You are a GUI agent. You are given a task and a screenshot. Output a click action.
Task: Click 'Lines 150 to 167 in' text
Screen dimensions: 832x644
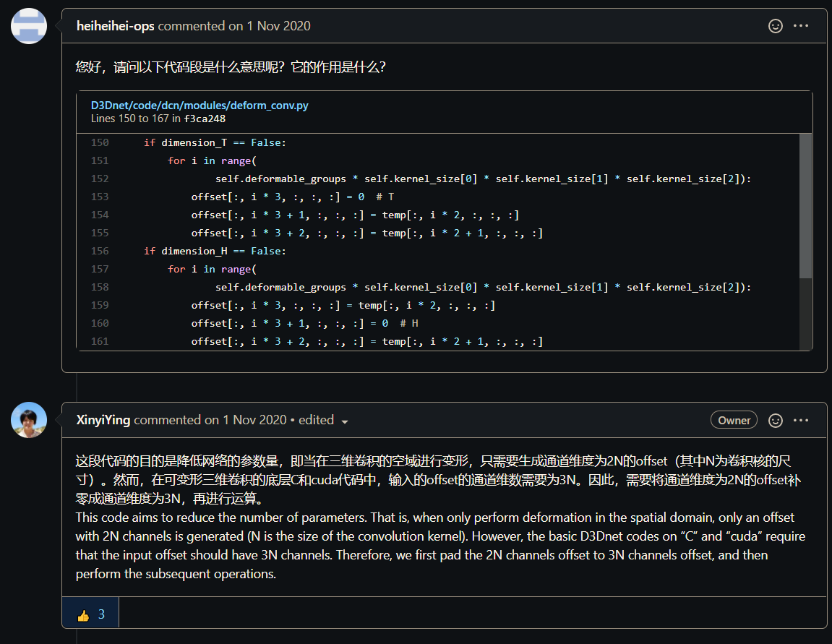pos(136,119)
